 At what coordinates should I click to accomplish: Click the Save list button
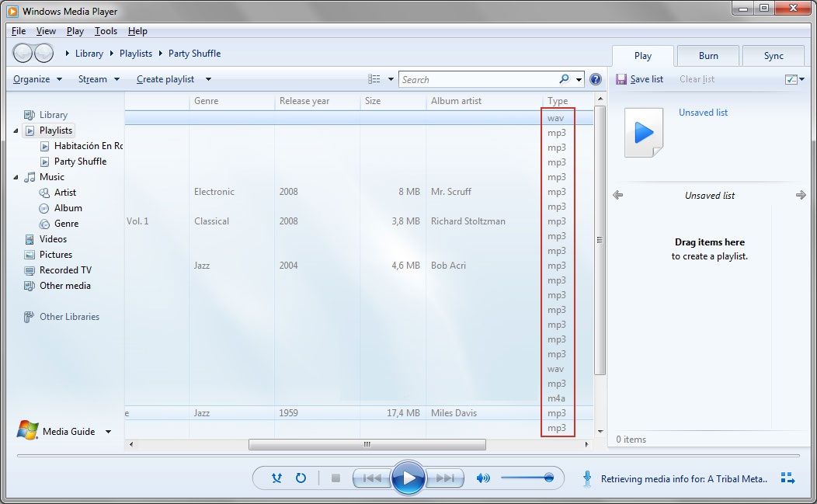[x=639, y=79]
